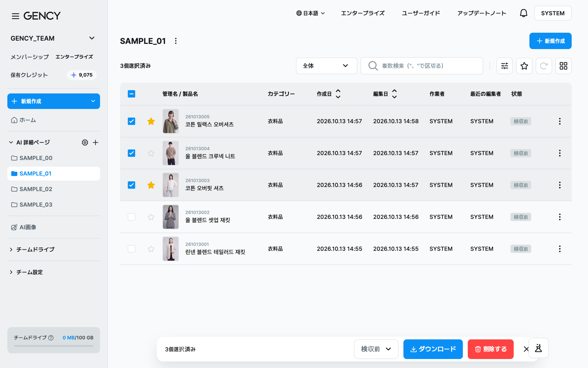Open チームドライブ help question icon
This screenshot has width=588, height=368.
(x=51, y=338)
